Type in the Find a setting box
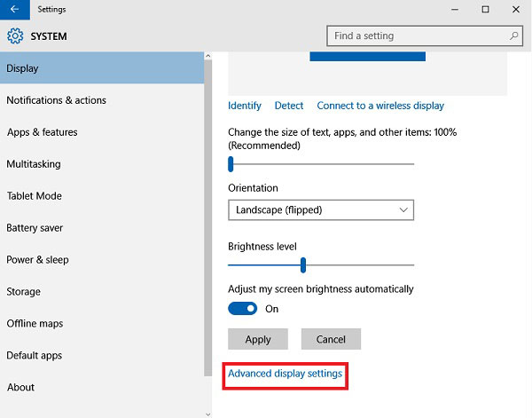Image resolution: width=532 pixels, height=418 pixels. coord(417,36)
